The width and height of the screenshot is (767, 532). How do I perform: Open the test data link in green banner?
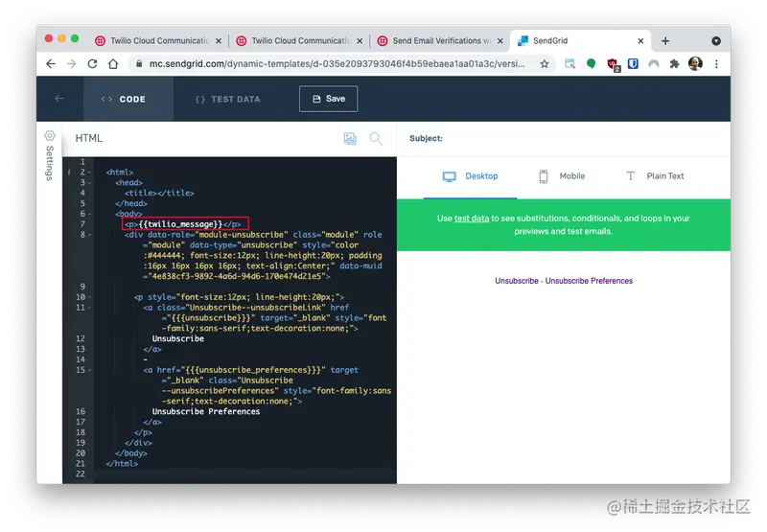(472, 219)
